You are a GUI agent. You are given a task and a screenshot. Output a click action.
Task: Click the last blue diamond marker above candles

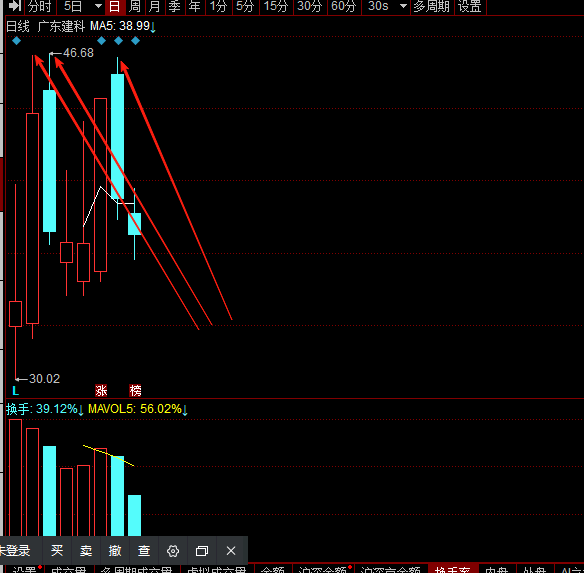(135, 41)
